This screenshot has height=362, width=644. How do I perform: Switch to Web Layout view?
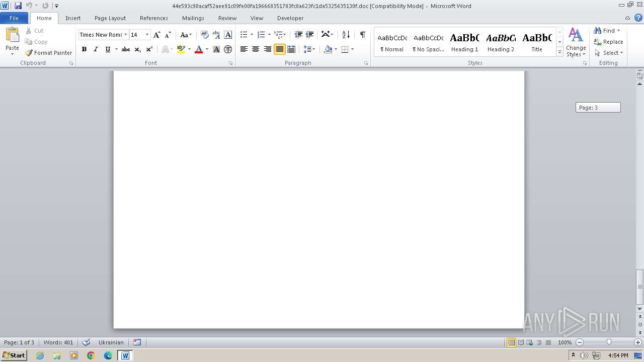click(x=529, y=342)
